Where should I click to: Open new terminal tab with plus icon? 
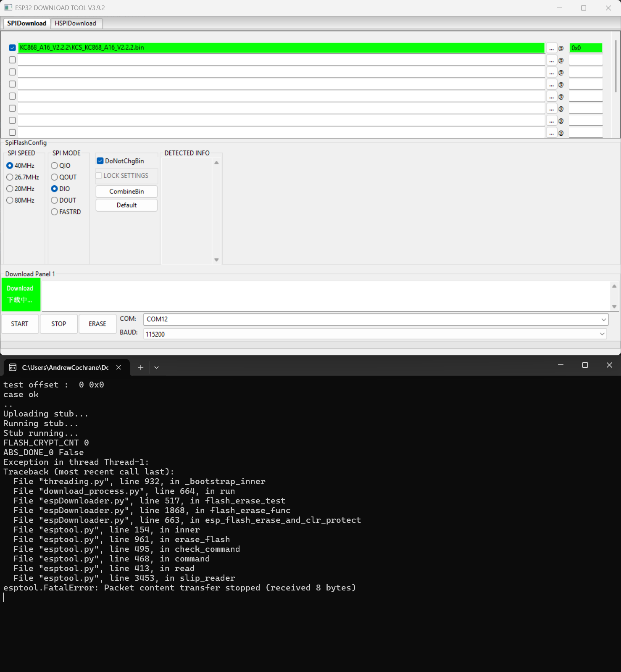pos(141,367)
